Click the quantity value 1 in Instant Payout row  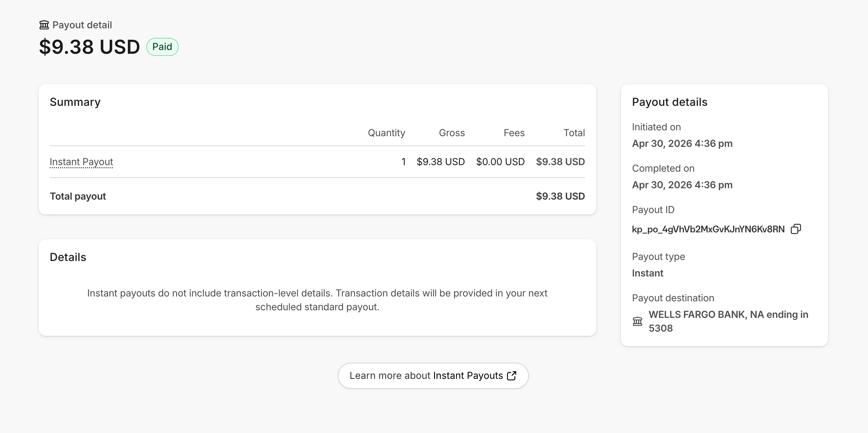[x=403, y=162]
